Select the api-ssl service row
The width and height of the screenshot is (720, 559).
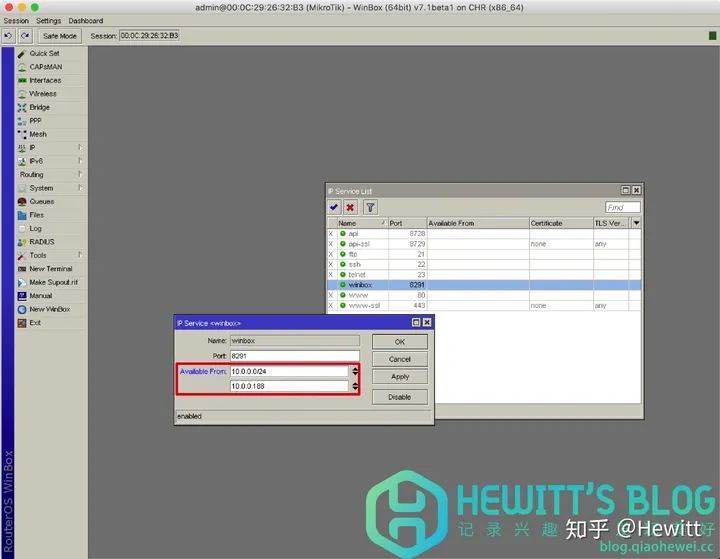click(x=484, y=244)
